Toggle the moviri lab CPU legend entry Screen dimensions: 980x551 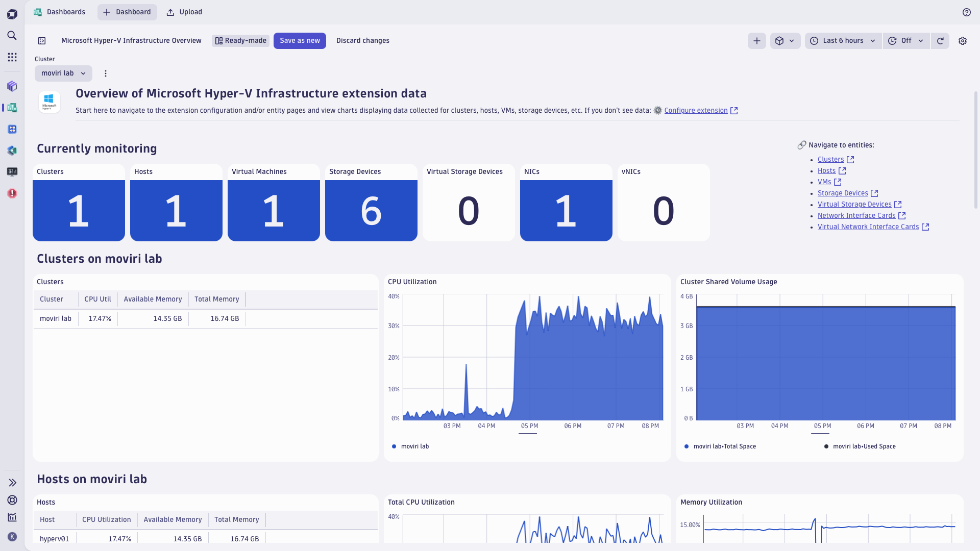pos(410,446)
